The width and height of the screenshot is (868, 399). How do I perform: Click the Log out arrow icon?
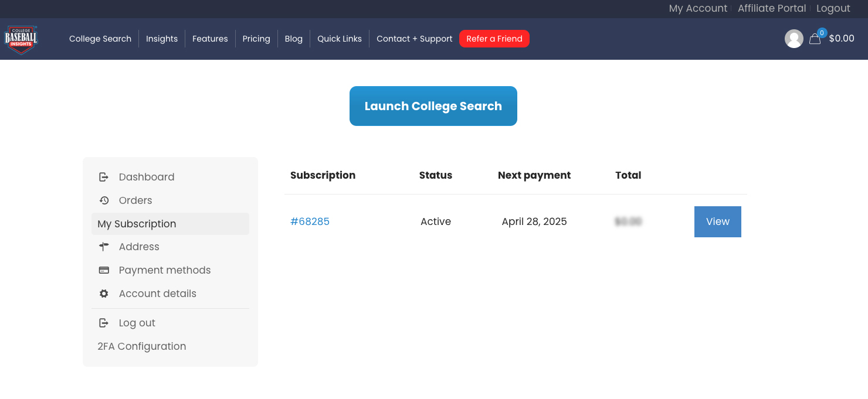(104, 323)
